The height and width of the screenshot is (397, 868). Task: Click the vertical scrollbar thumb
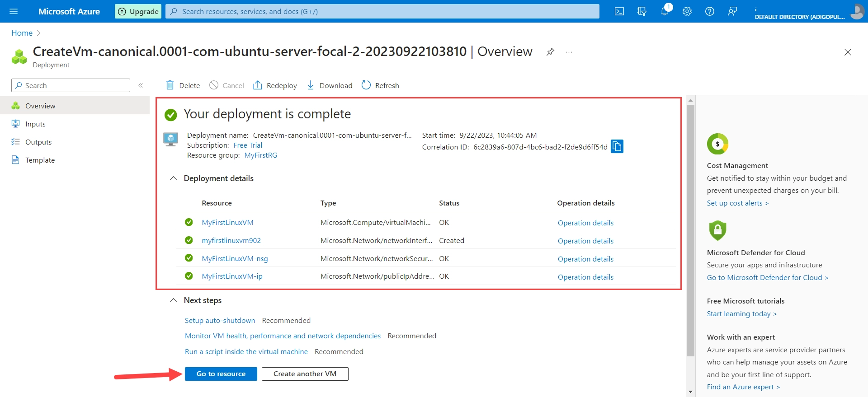point(690,230)
